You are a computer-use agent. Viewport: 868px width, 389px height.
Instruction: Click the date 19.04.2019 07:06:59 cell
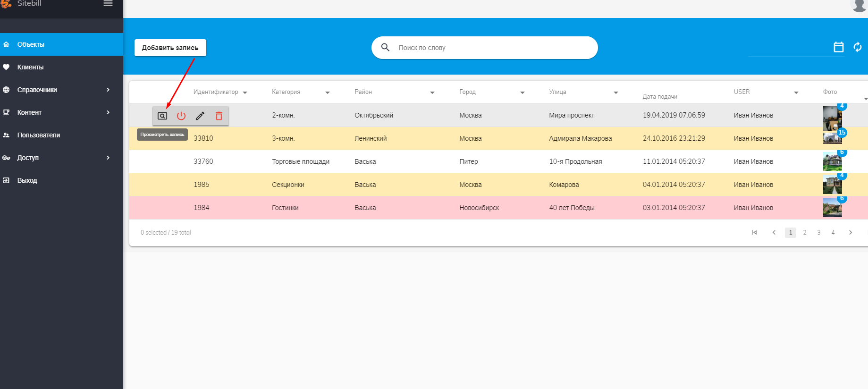tap(674, 115)
